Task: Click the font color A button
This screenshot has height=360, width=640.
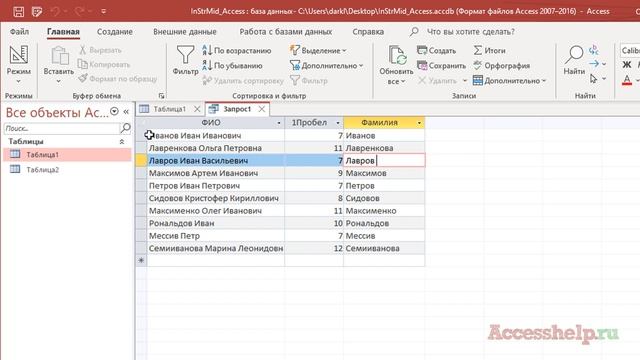Action: point(627,80)
